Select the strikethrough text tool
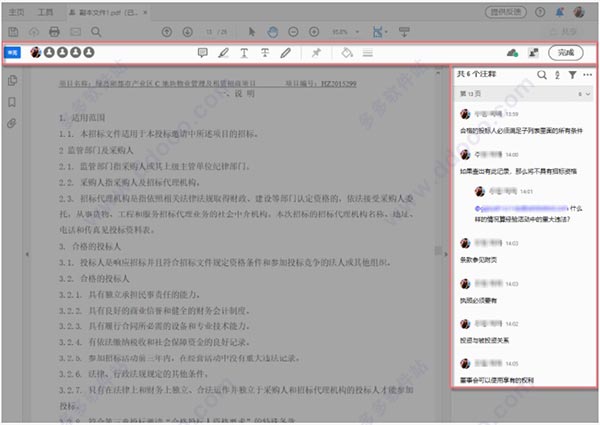Screen dimensions: 600x425 tap(265, 53)
